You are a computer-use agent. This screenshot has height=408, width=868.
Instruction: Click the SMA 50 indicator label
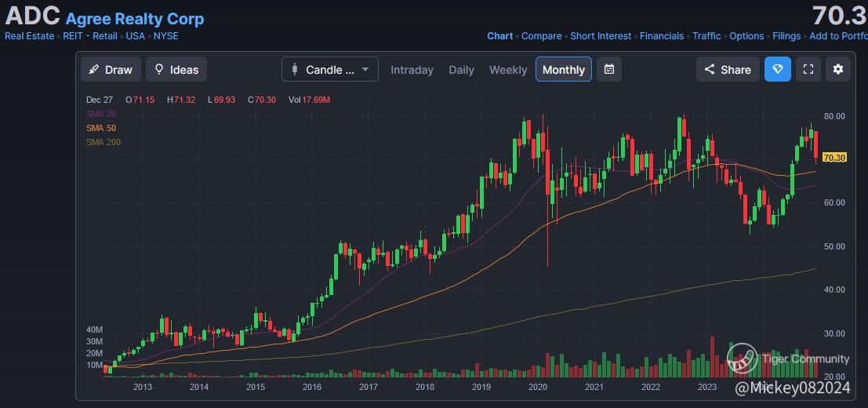(100, 128)
